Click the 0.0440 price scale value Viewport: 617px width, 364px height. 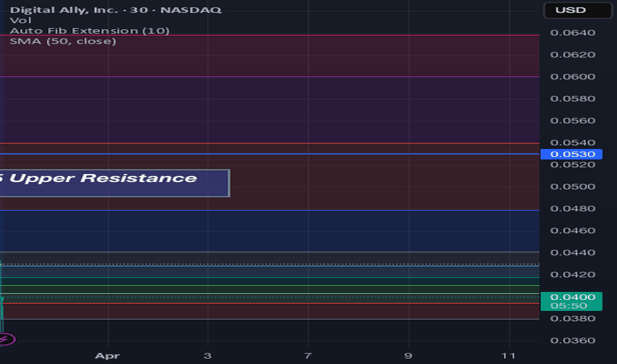coord(573,253)
